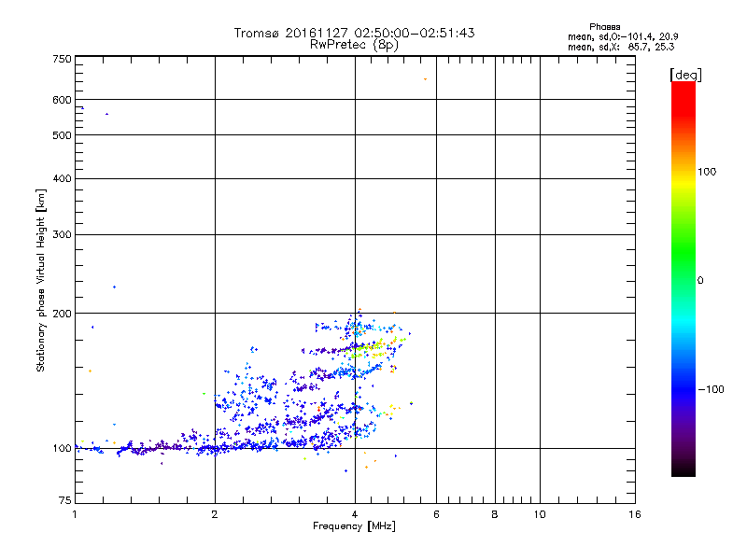Click the 'Frequency [MHz]' axis label
747x560 pixels.
pos(354,526)
